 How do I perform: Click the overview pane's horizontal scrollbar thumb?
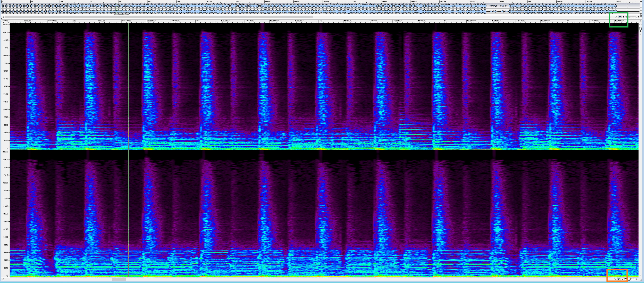coord(159,17)
